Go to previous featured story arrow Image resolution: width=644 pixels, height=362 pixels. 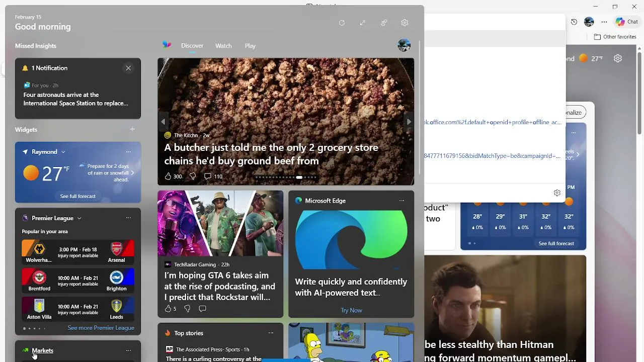pos(163,122)
